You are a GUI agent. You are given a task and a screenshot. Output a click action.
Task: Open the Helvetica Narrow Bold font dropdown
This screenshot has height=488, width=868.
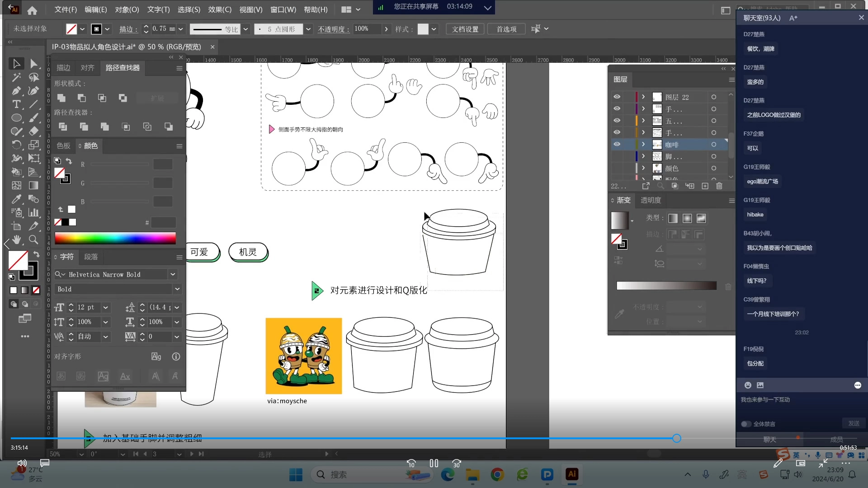(x=173, y=274)
